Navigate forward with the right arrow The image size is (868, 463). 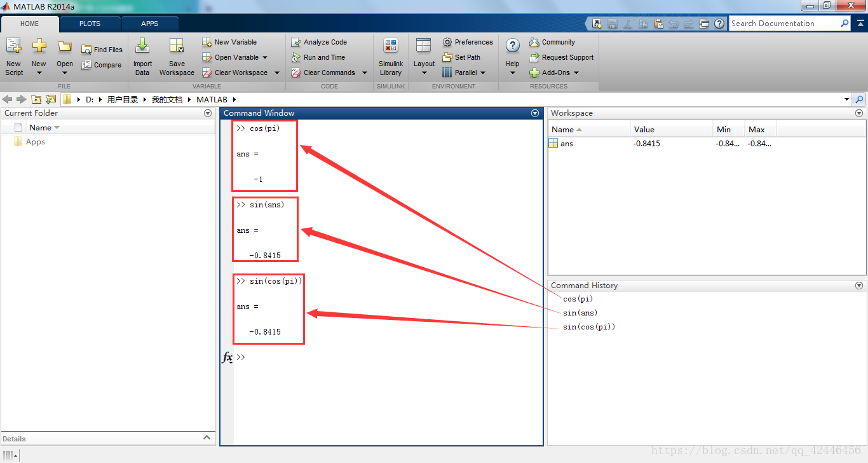pyautogui.click(x=21, y=99)
